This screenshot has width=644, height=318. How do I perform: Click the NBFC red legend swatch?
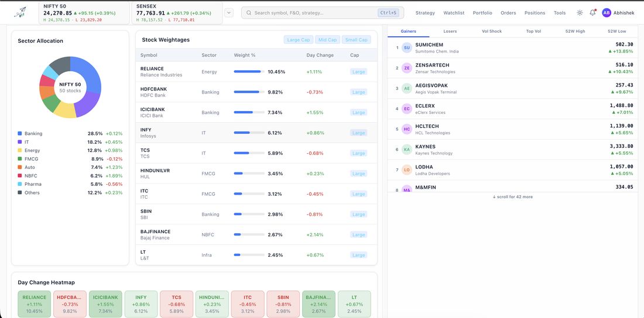pos(20,175)
